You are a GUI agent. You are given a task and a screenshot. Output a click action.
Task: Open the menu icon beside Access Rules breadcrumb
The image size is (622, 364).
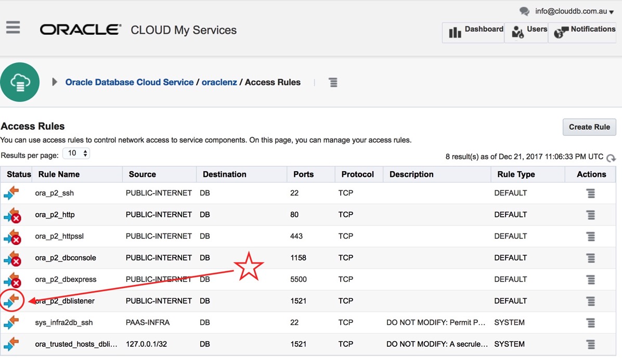[x=333, y=83]
